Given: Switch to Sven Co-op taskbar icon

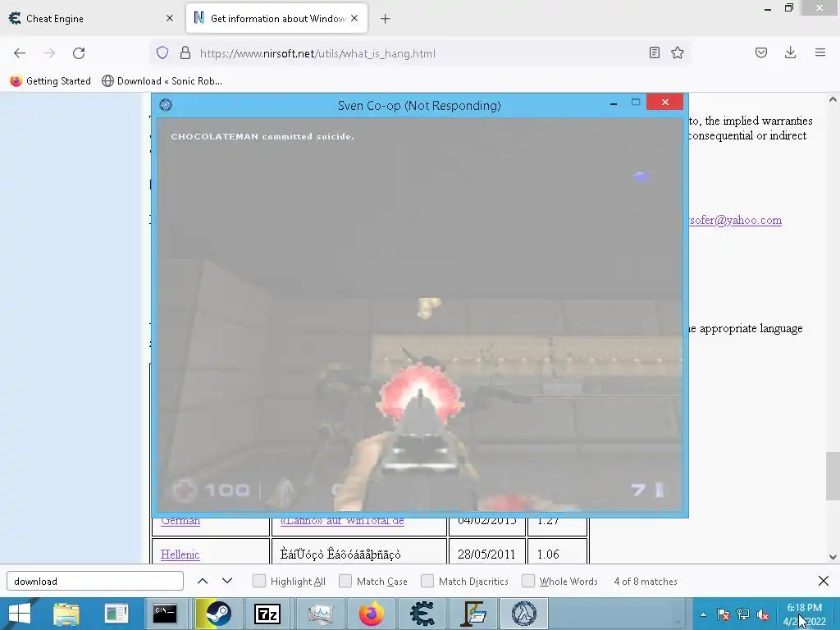Looking at the screenshot, I should pyautogui.click(x=524, y=614).
